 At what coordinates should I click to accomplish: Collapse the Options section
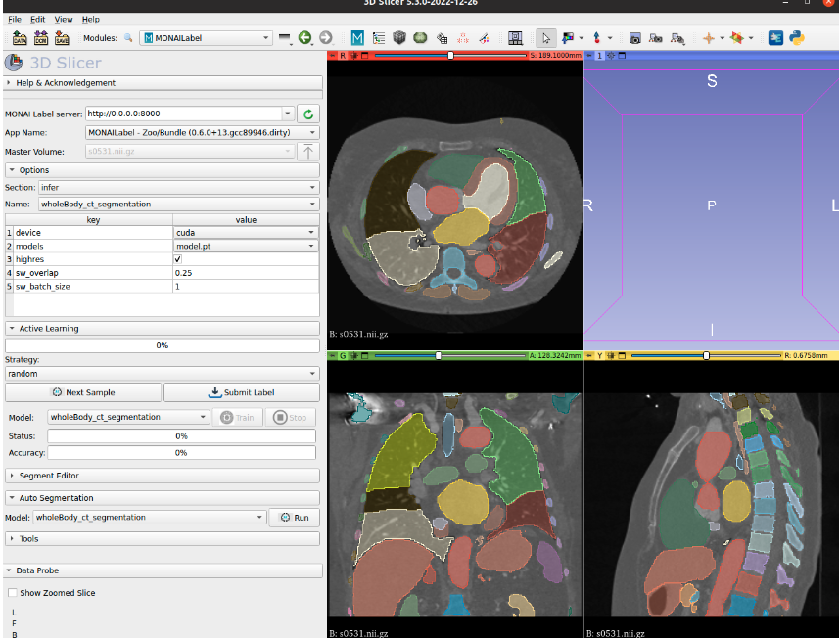pyautogui.click(x=163, y=170)
